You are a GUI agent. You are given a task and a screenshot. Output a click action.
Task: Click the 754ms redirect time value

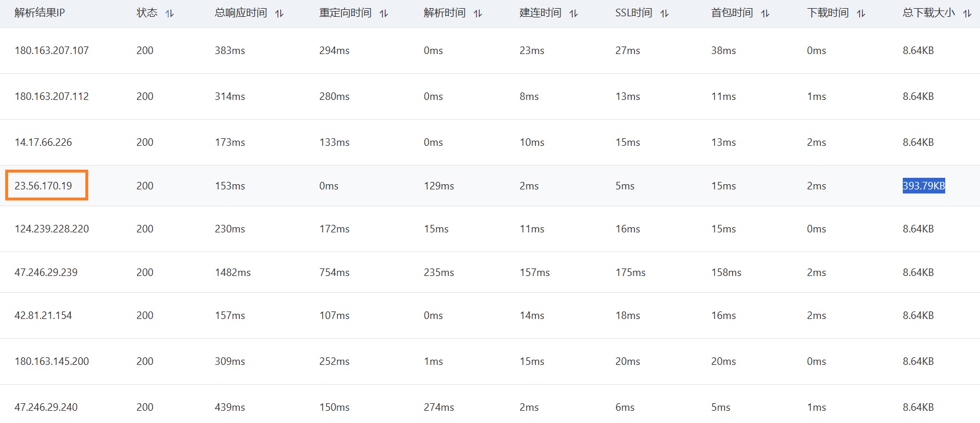pyautogui.click(x=334, y=273)
